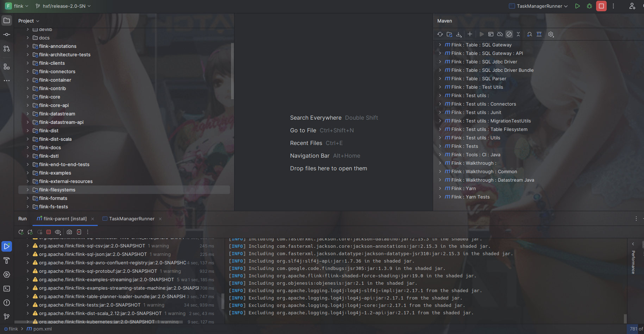Open Maven settings gear
This screenshot has width=644, height=334.
pyautogui.click(x=551, y=34)
